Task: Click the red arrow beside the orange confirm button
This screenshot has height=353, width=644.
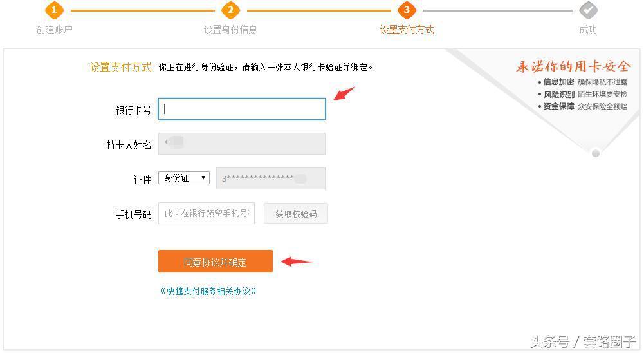Action: pyautogui.click(x=297, y=262)
